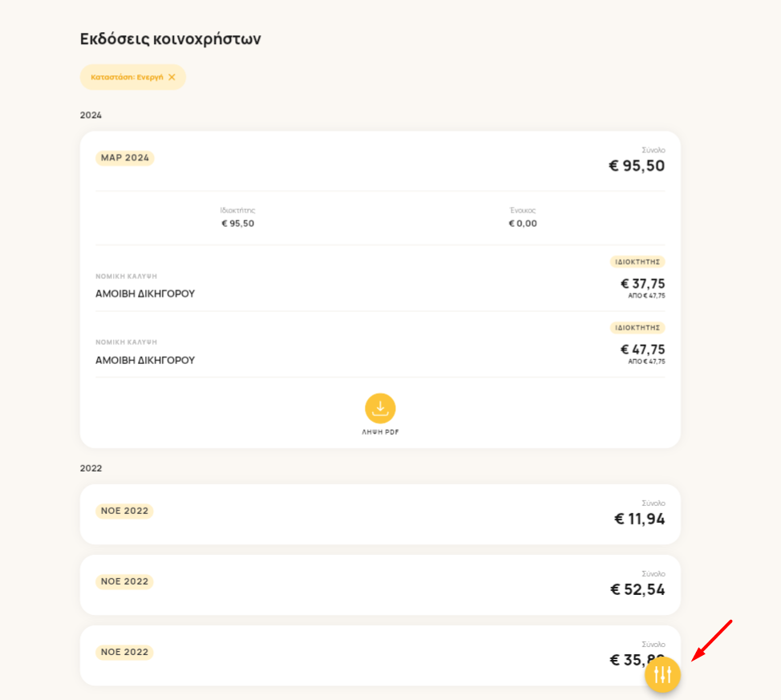781x700 pixels.
Task: Click the € 52,54 total amount
Action: (637, 590)
